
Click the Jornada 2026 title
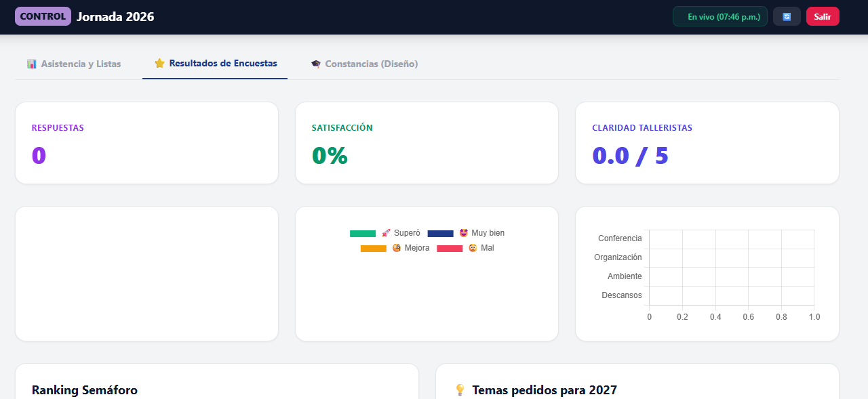[115, 16]
